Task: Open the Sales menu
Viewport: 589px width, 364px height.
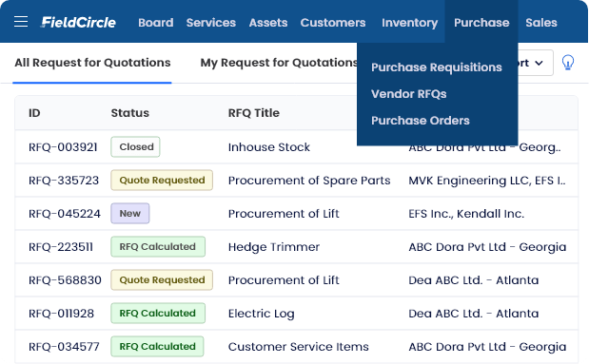Action: click(541, 23)
